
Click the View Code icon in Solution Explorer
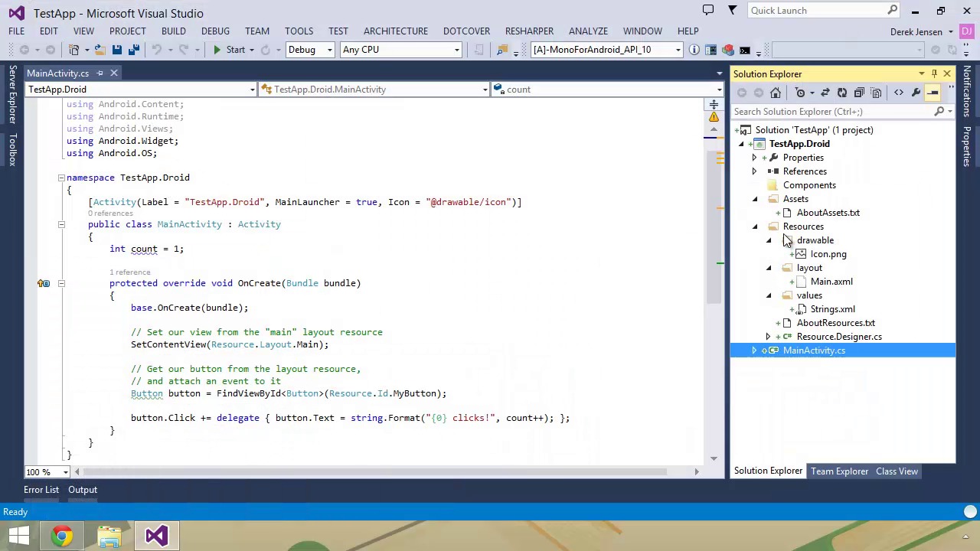pos(899,93)
